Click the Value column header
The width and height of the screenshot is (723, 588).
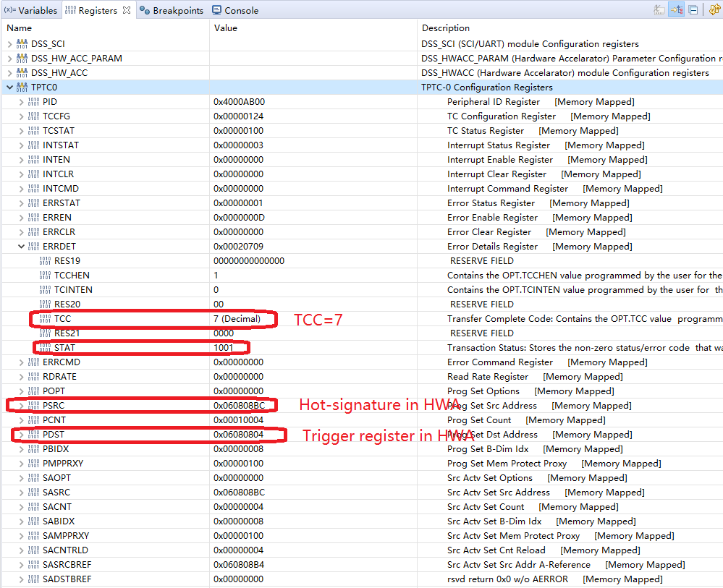pos(225,27)
